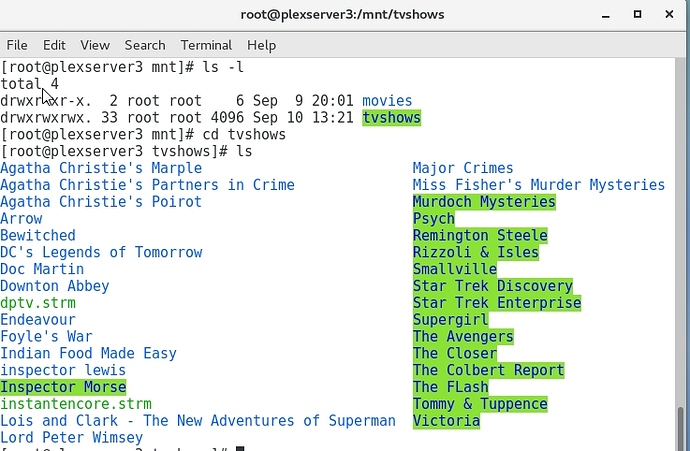Click the 'cd tvshows' command text
690x451 pixels.
click(x=244, y=135)
